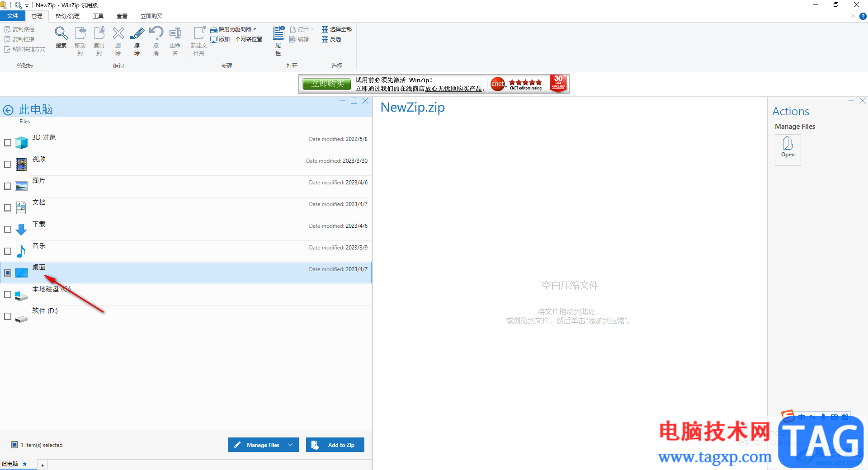Click the New Folder (新建文件夹) icon
The height and width of the screenshot is (470, 868).
[x=199, y=33]
